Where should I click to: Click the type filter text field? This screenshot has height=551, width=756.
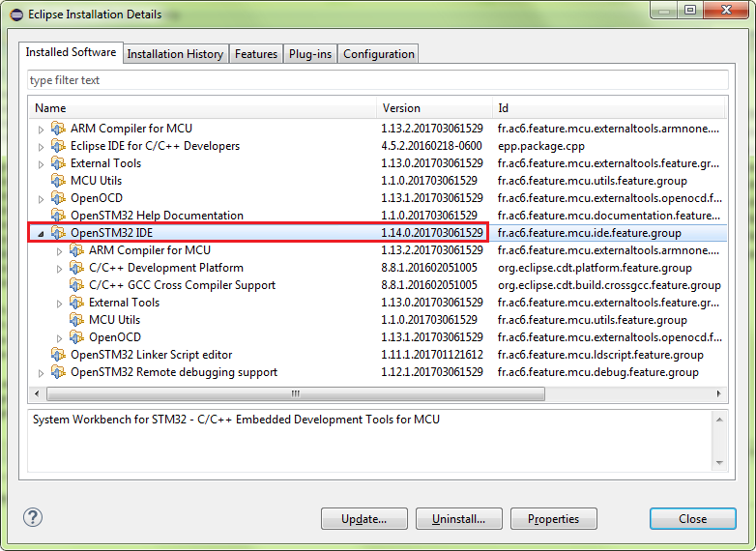pyautogui.click(x=377, y=80)
